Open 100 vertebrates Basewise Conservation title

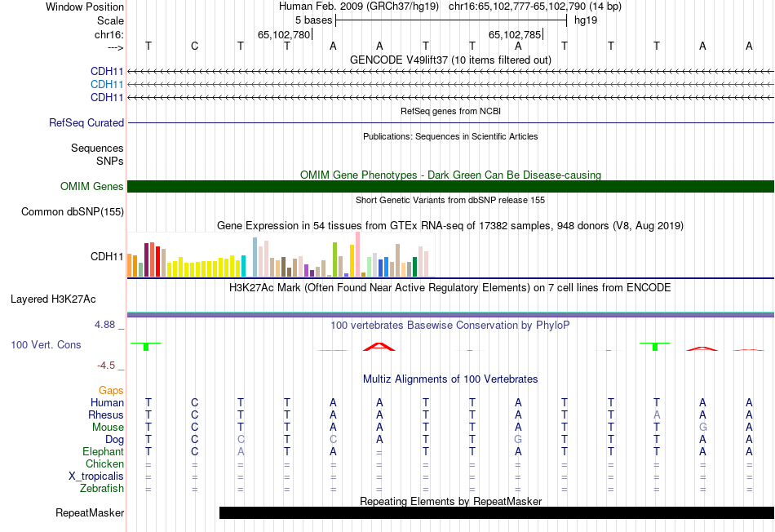click(x=450, y=326)
